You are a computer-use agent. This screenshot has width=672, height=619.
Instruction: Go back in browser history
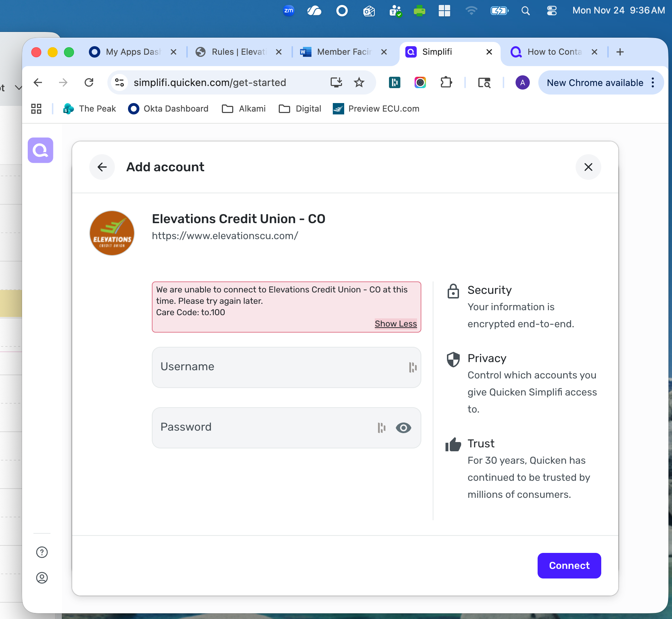point(38,82)
